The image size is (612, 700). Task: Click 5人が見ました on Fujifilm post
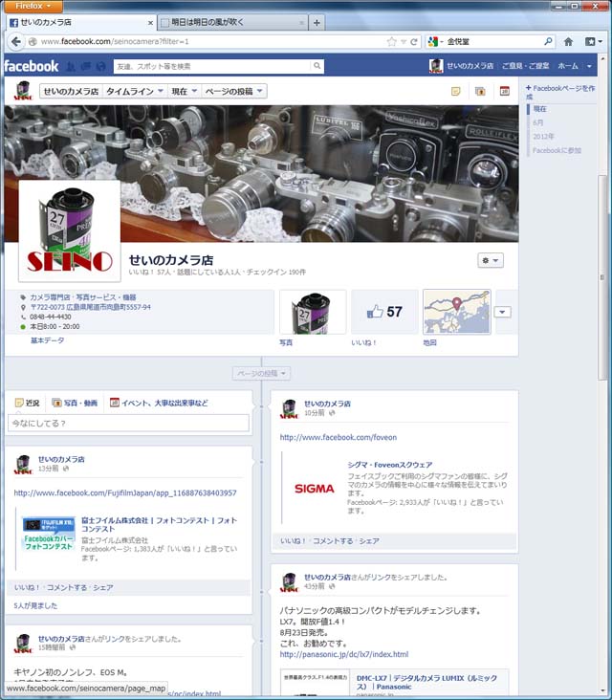point(35,605)
